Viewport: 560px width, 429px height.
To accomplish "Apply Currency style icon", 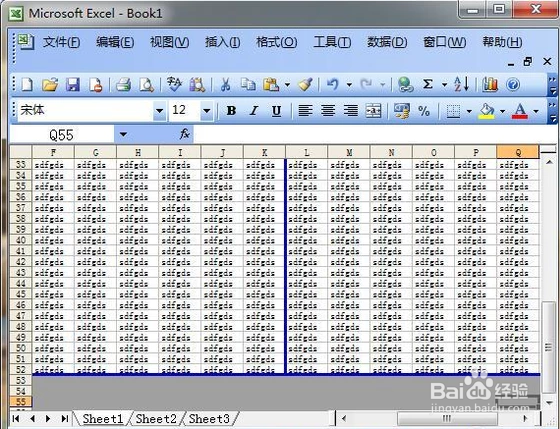I will coord(402,111).
